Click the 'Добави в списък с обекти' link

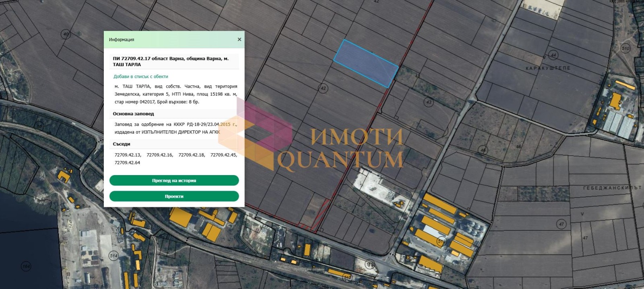[x=140, y=76]
